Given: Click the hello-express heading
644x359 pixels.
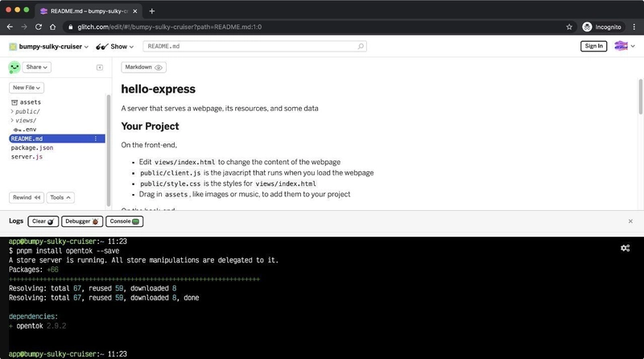Looking at the screenshot, I should [x=158, y=89].
